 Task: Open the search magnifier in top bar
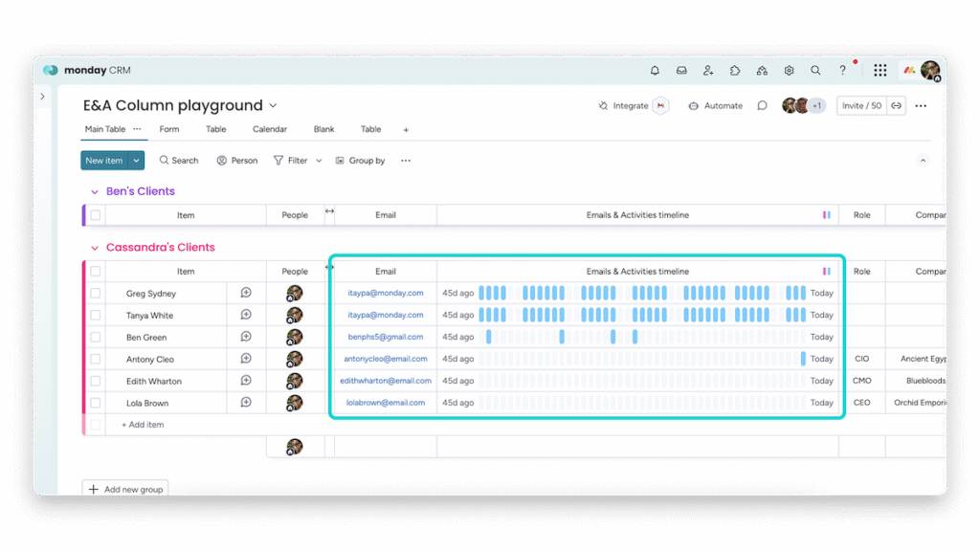point(815,71)
